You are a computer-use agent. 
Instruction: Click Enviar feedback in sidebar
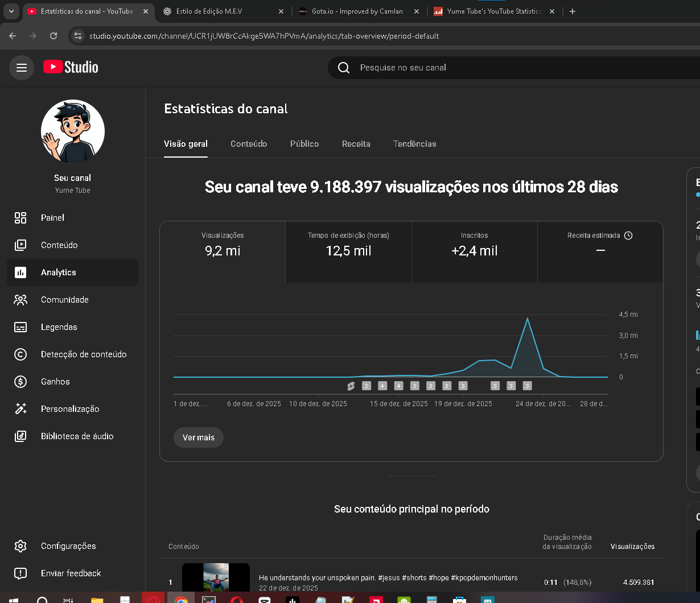click(x=71, y=573)
